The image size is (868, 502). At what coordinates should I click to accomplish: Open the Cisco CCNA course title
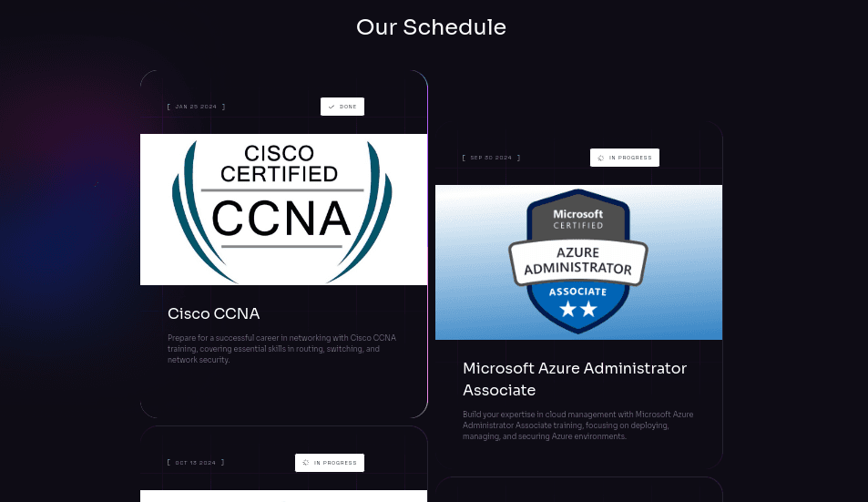tap(214, 313)
